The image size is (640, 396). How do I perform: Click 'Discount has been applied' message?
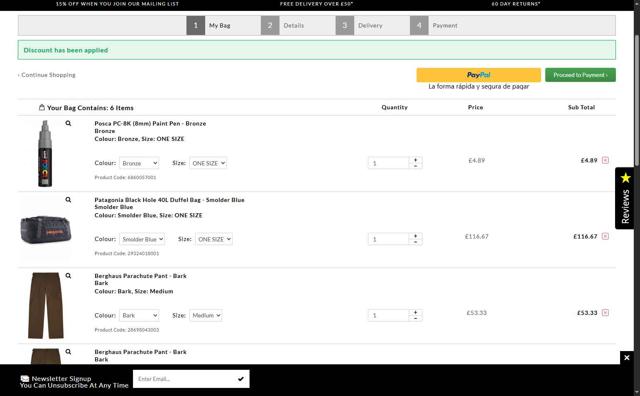coord(66,50)
